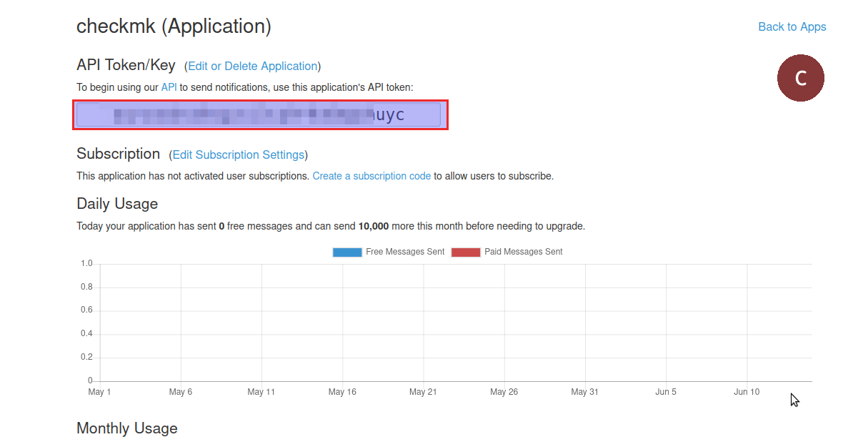Click the Jun 10 axis label
This screenshot has height=437, width=868.
pyautogui.click(x=747, y=392)
